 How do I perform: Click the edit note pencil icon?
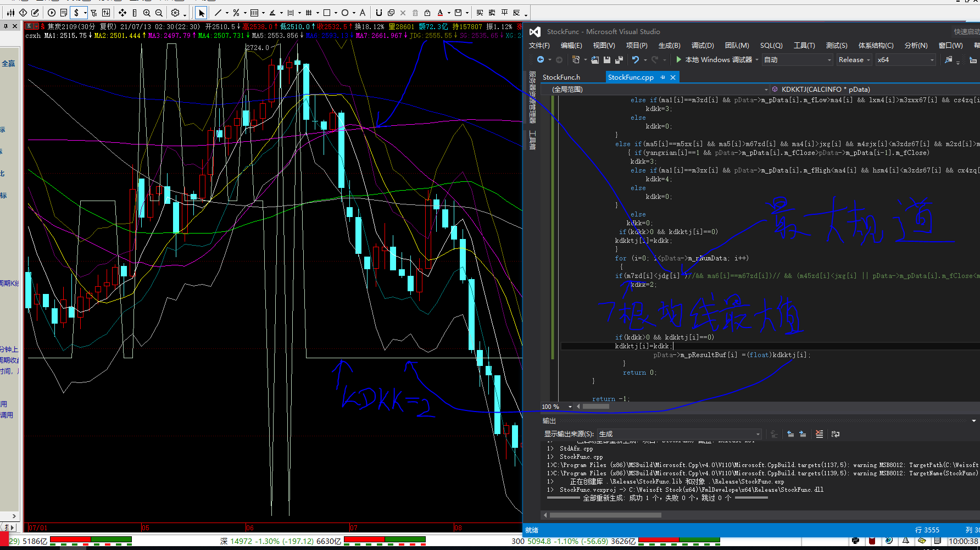(35, 13)
